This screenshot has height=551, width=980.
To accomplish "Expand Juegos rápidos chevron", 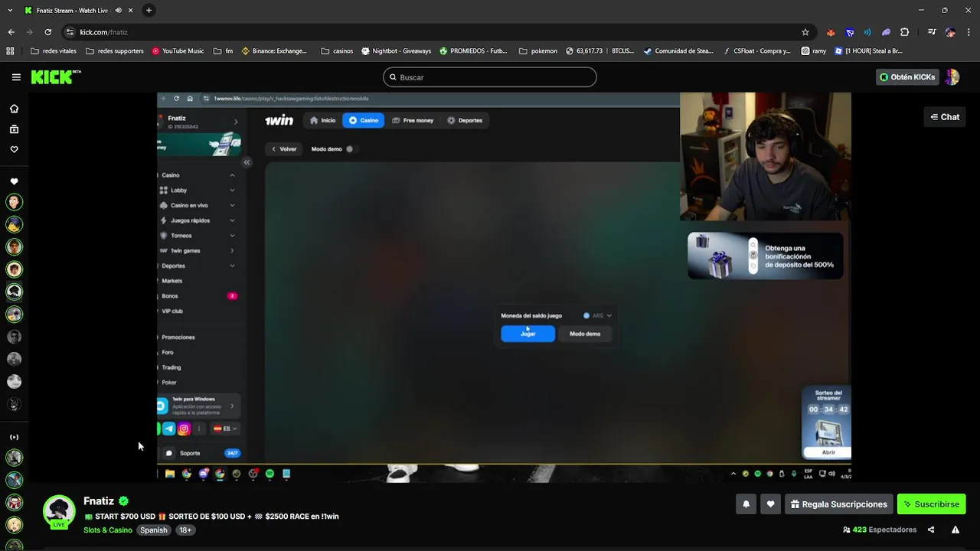I will [x=232, y=220].
